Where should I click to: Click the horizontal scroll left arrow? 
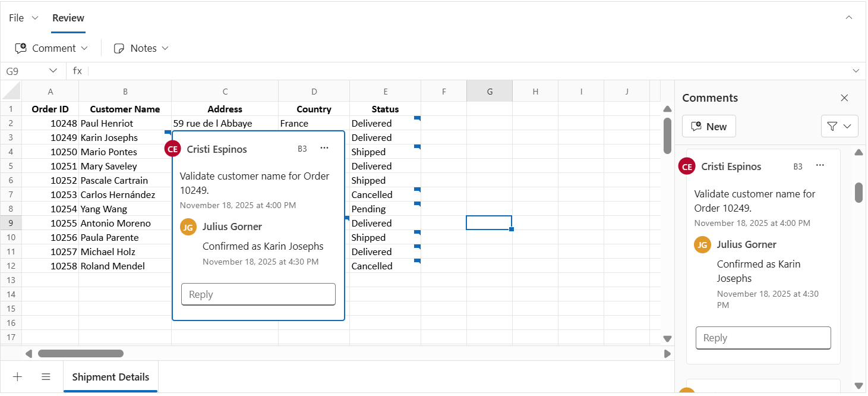[x=29, y=354]
